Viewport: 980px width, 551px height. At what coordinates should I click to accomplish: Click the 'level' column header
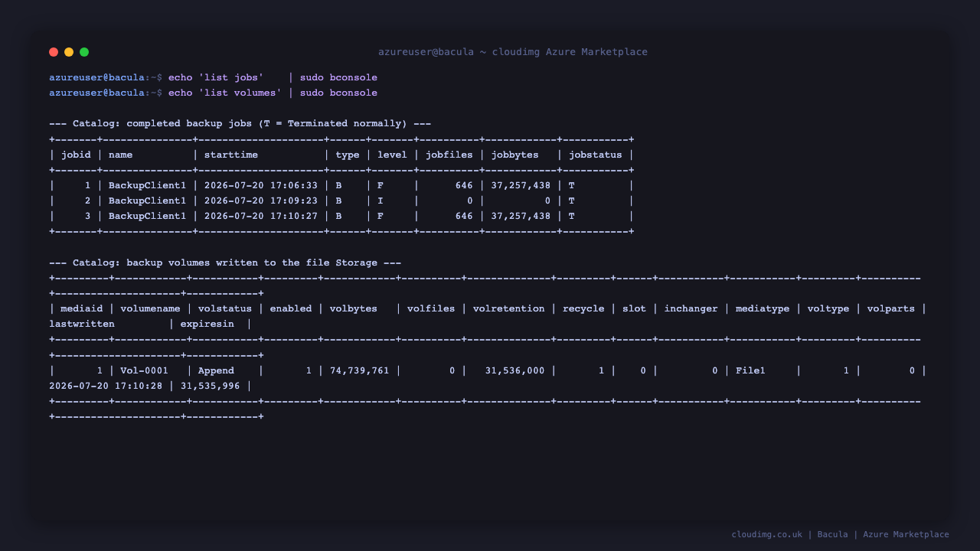point(392,155)
